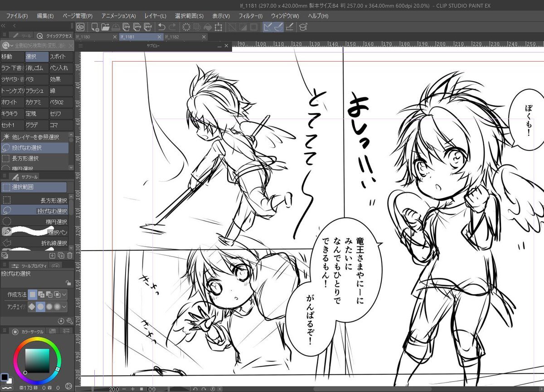Close the lf_1181 document tab

[159, 37]
